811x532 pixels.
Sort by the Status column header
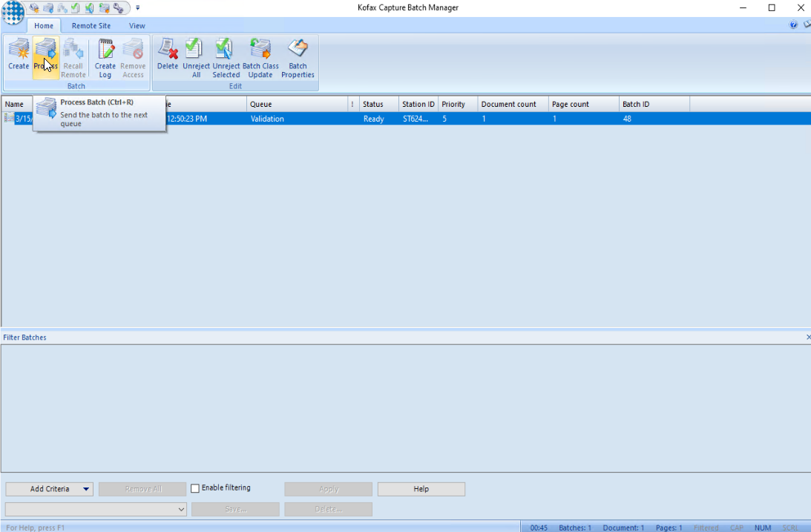tap(379, 104)
